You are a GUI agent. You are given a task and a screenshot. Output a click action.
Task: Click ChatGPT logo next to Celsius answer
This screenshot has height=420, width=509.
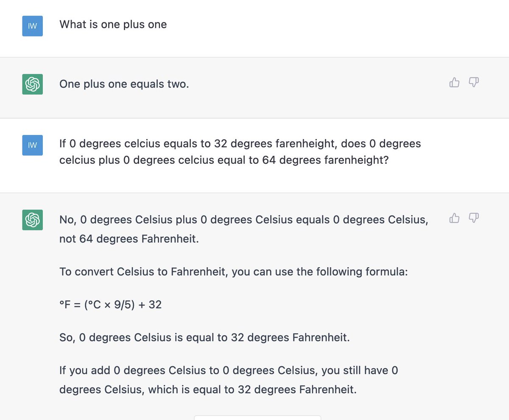point(33,220)
